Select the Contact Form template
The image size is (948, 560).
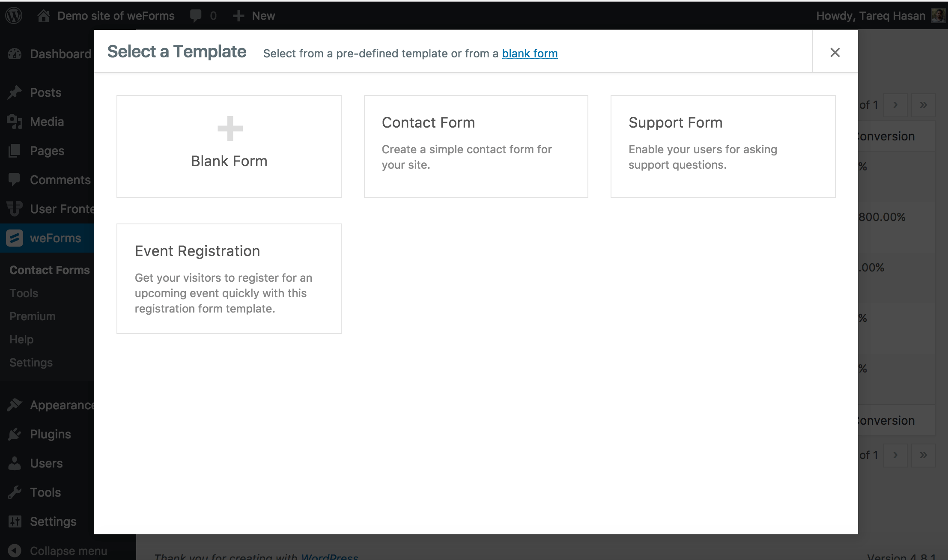tap(476, 146)
